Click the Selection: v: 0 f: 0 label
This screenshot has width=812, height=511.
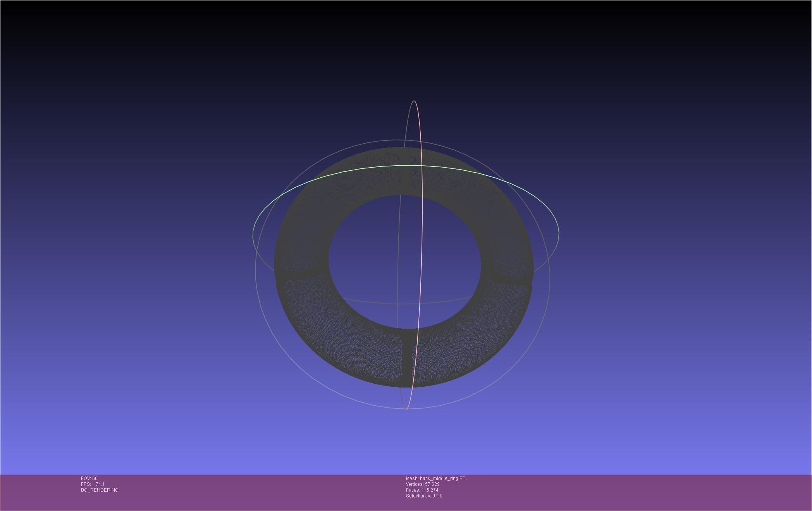(x=424, y=496)
